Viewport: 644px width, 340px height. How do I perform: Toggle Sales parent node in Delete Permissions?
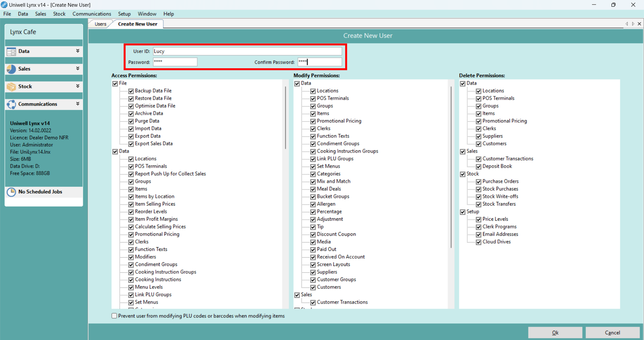click(x=462, y=152)
